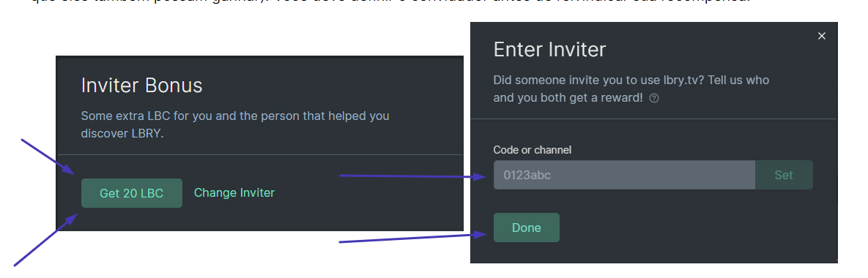Select the Inviter Bonus heading
This screenshot has height=278, width=868.
[x=141, y=86]
